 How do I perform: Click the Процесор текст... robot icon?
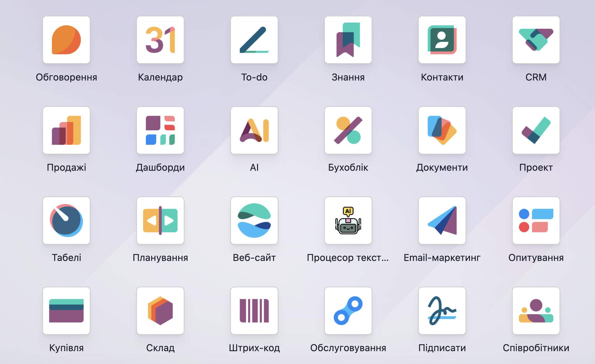tap(348, 220)
